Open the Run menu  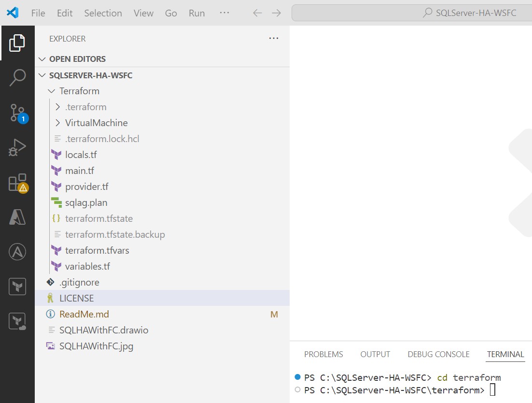point(197,13)
